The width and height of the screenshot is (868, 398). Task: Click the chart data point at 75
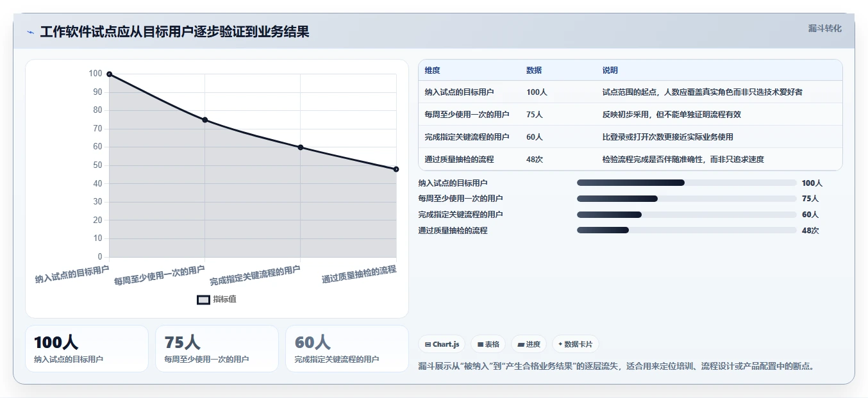click(204, 120)
